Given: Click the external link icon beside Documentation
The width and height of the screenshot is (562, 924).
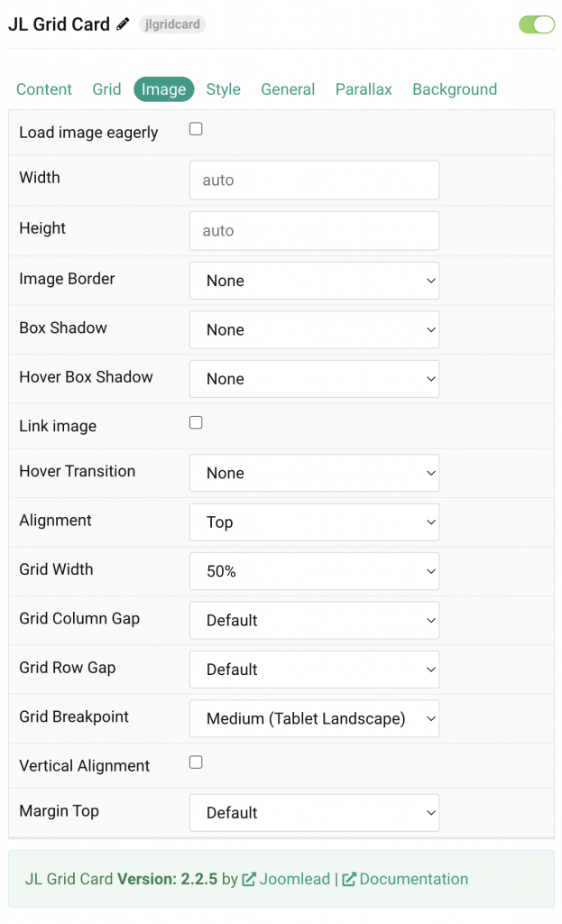Looking at the screenshot, I should click(348, 879).
